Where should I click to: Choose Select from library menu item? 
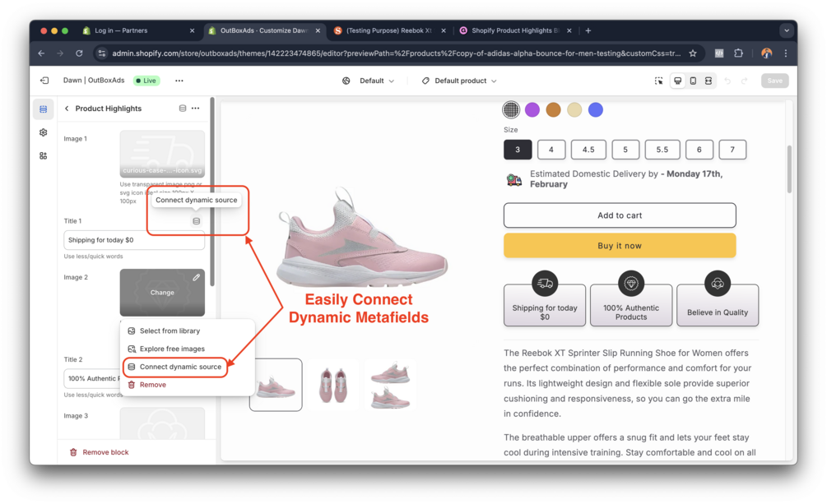click(x=186, y=331)
